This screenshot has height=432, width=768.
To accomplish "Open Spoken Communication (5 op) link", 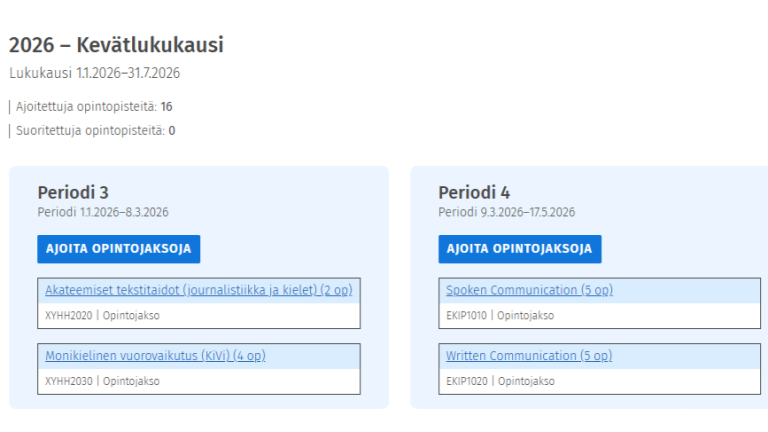I will tap(529, 290).
